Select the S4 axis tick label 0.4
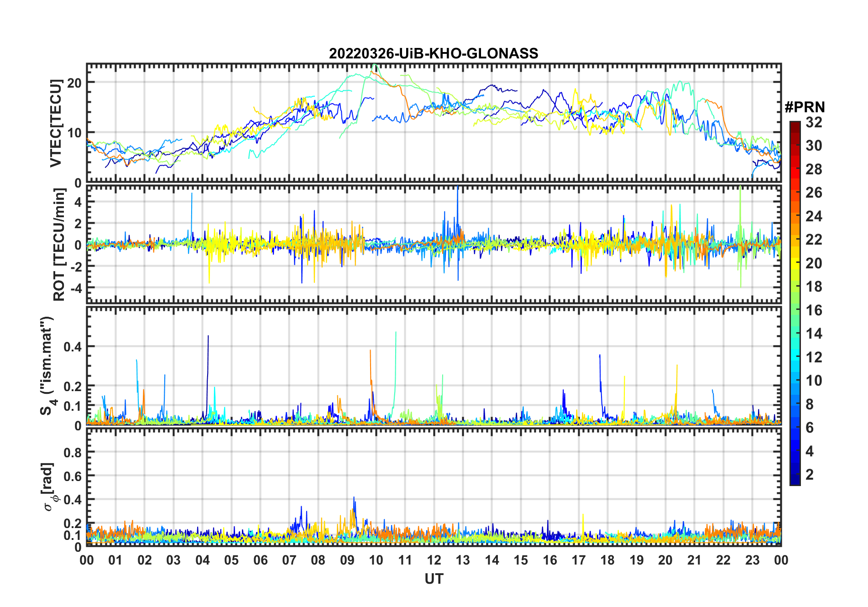The width and height of the screenshot is (868, 607). click(73, 347)
